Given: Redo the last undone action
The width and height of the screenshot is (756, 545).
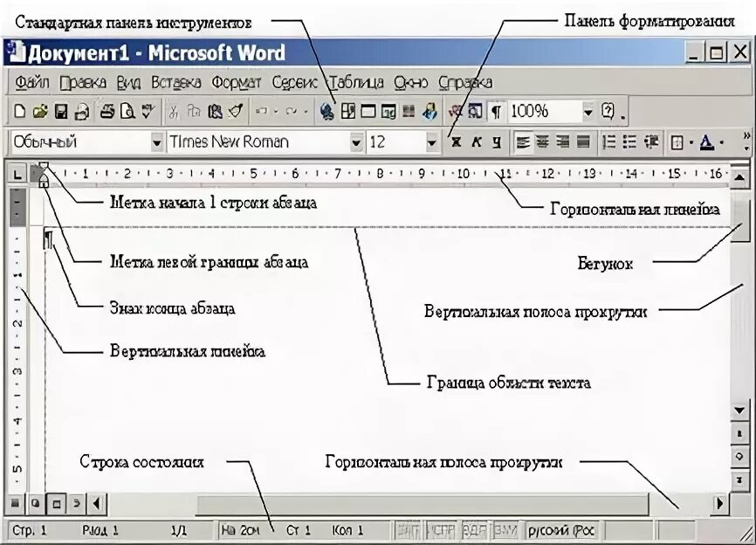Looking at the screenshot, I should [x=292, y=112].
